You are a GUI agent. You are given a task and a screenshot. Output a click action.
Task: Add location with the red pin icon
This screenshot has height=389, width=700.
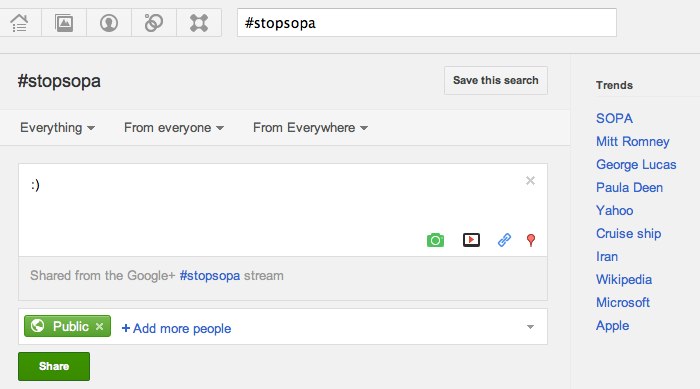(x=531, y=240)
